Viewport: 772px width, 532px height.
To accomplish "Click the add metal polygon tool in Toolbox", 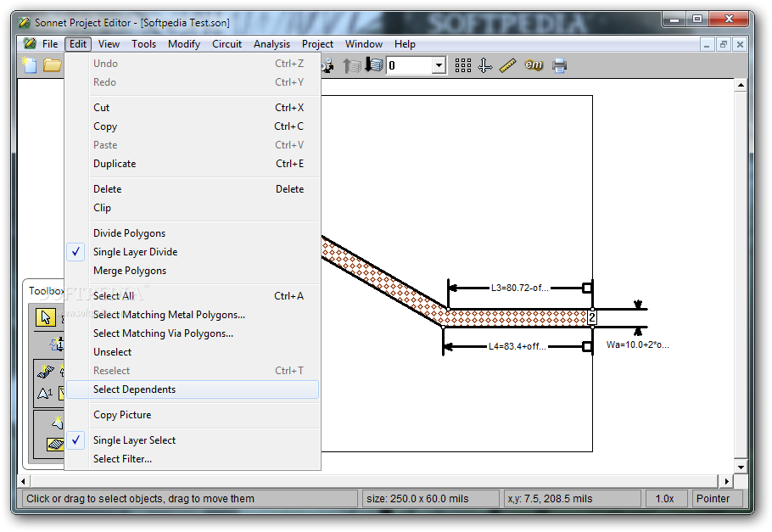I will tap(45, 371).
